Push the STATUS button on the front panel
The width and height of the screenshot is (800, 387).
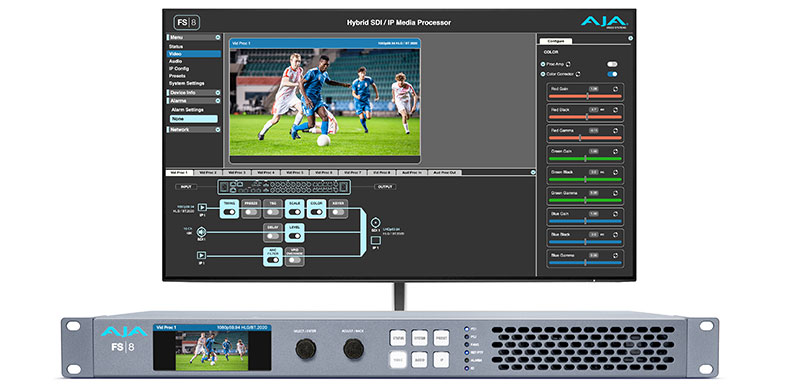(397, 338)
